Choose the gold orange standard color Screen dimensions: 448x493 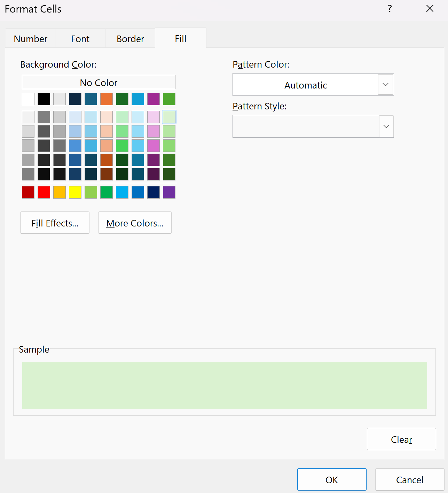[x=60, y=192]
